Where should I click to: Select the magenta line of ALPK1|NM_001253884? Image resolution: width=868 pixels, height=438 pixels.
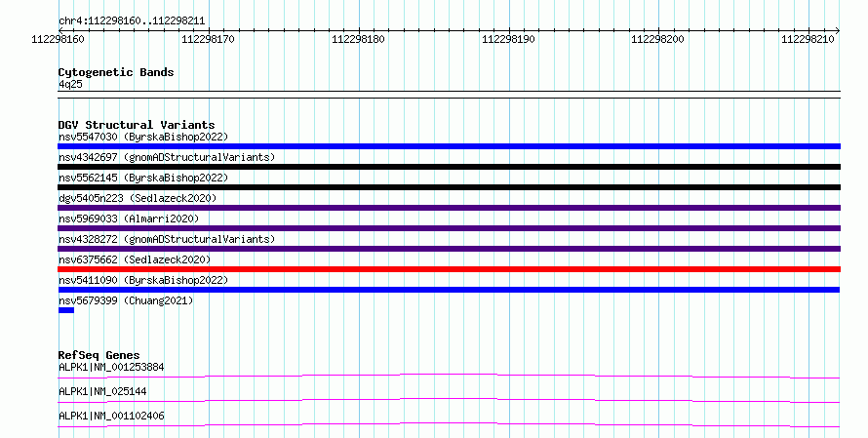449,376
